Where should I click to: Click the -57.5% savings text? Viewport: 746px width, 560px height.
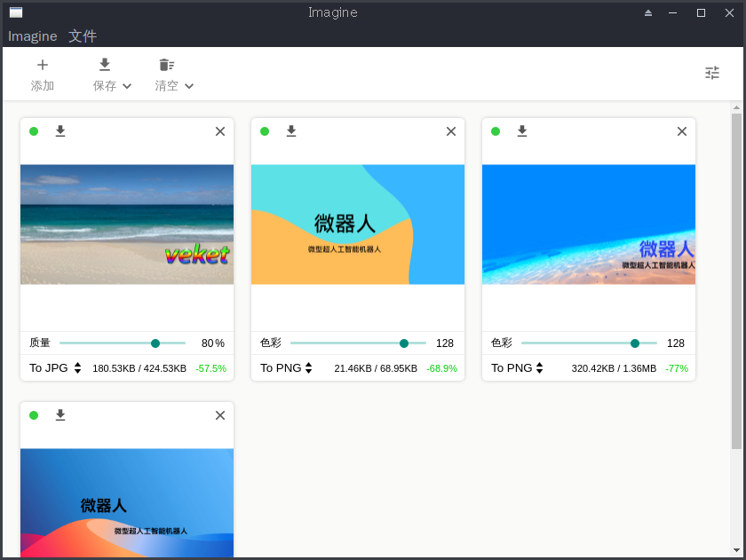[210, 368]
